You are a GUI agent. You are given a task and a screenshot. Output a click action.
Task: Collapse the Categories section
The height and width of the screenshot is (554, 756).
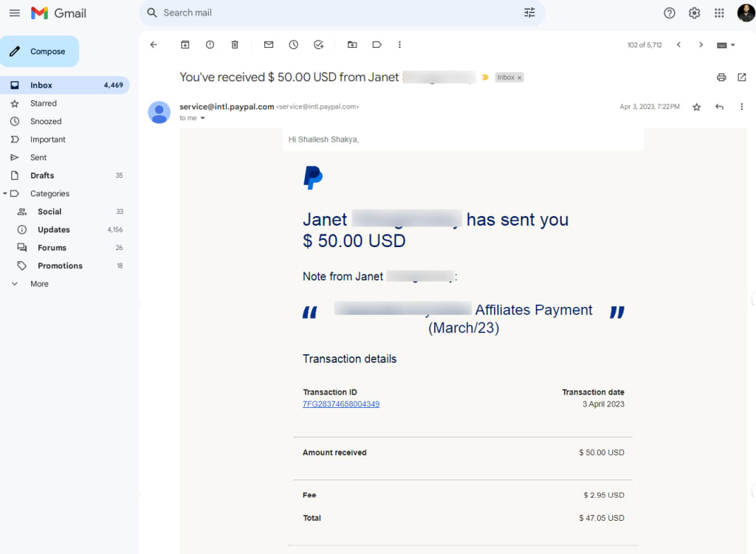(5, 194)
